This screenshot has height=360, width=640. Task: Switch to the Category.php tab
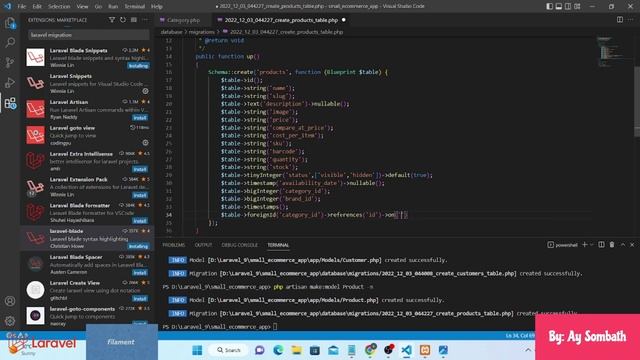[184, 20]
